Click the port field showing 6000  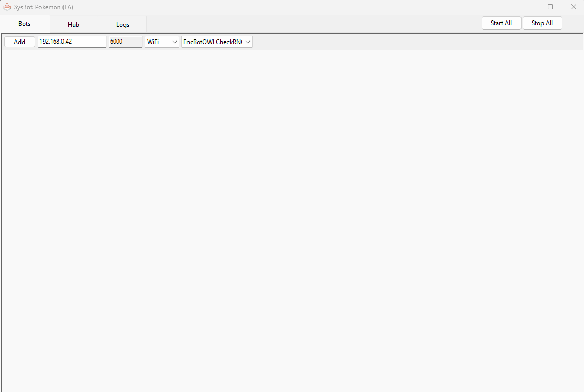click(126, 42)
